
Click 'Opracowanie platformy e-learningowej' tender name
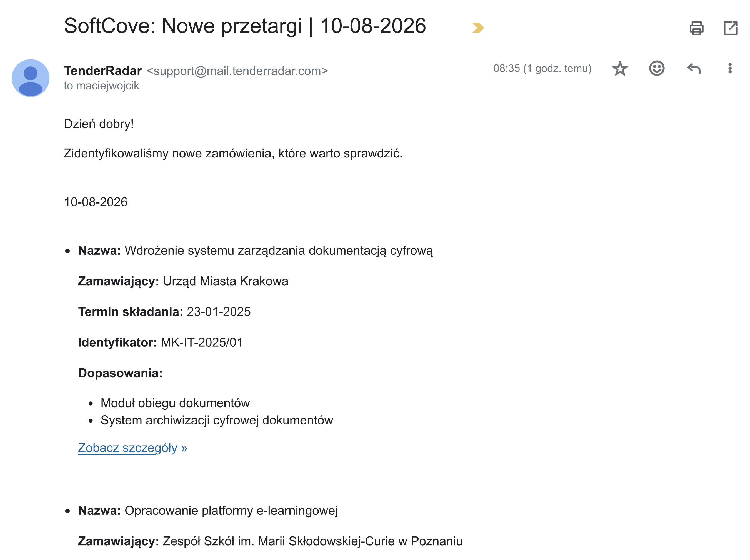(x=231, y=511)
